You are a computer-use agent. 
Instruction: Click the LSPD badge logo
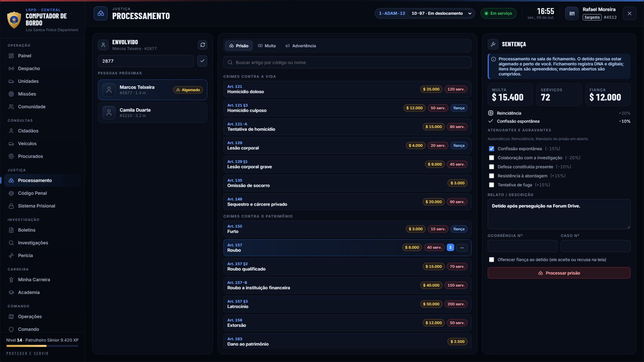point(14,20)
